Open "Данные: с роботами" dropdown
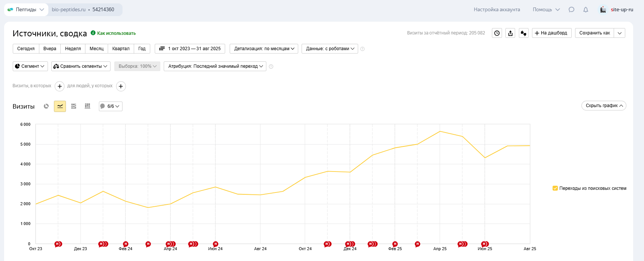 point(330,49)
